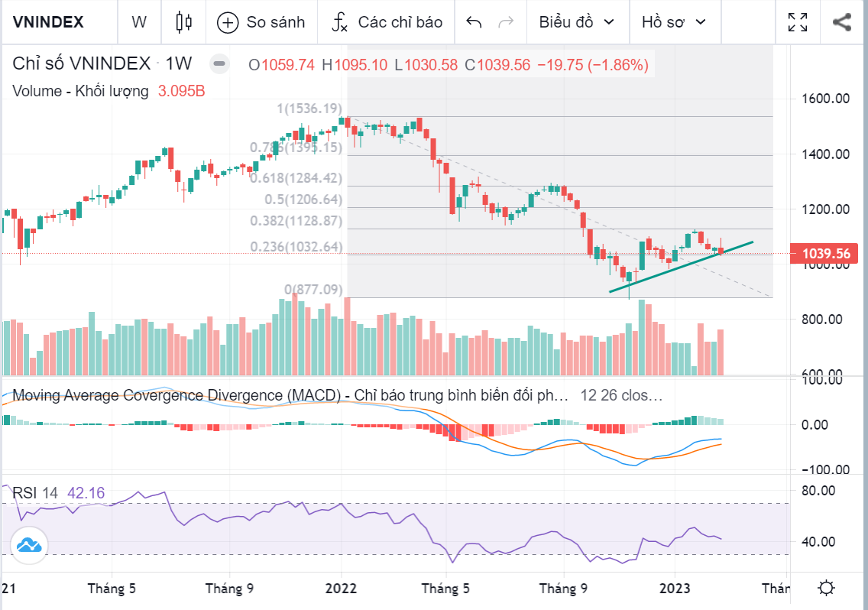Click the share chart icon
The image size is (868, 610).
point(842,22)
